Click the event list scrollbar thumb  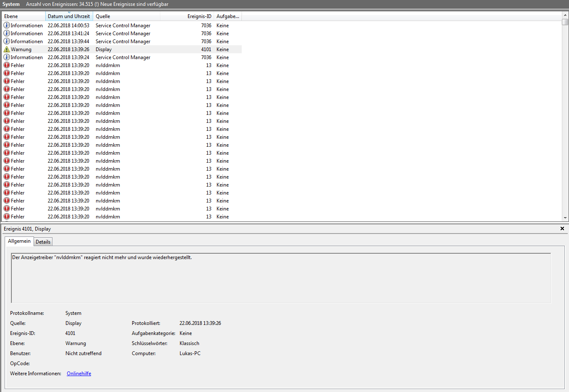click(x=565, y=22)
